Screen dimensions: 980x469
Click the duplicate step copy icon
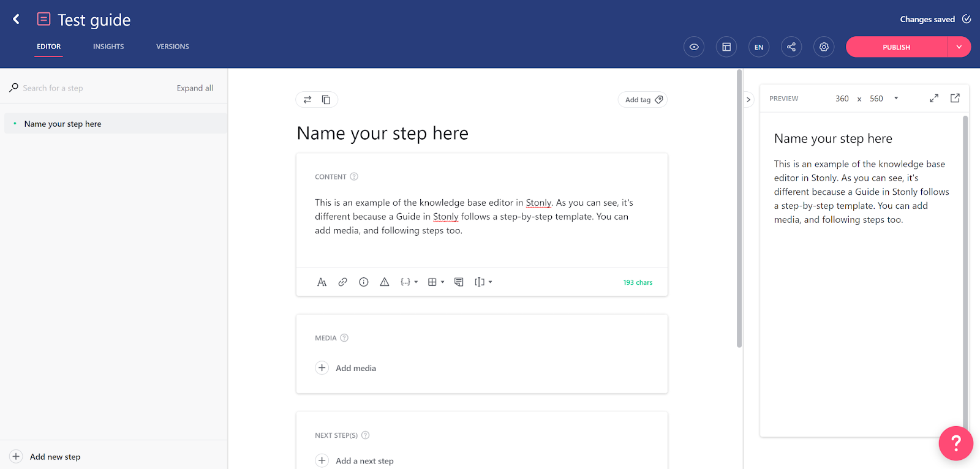326,100
